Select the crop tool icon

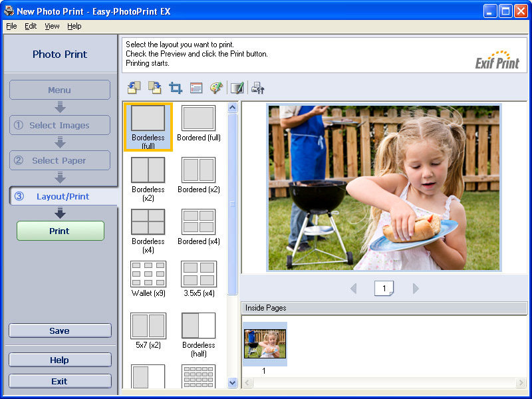click(176, 88)
